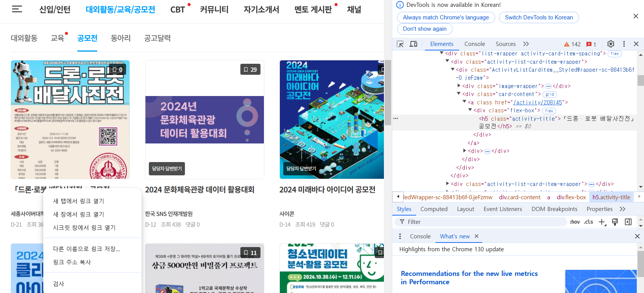Viewport: 644px width, 293px height.
Task: Show more DevTools panels via chevrons
Action: tap(526, 44)
